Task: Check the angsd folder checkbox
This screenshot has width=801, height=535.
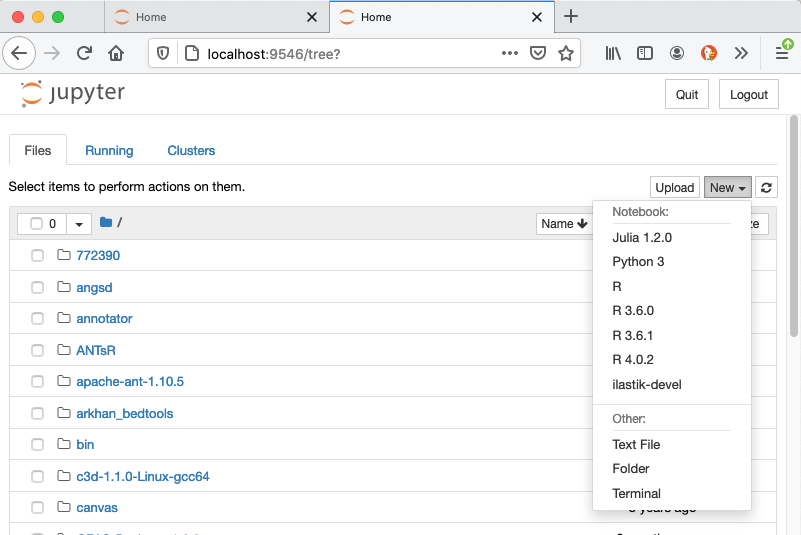Action: click(x=37, y=287)
